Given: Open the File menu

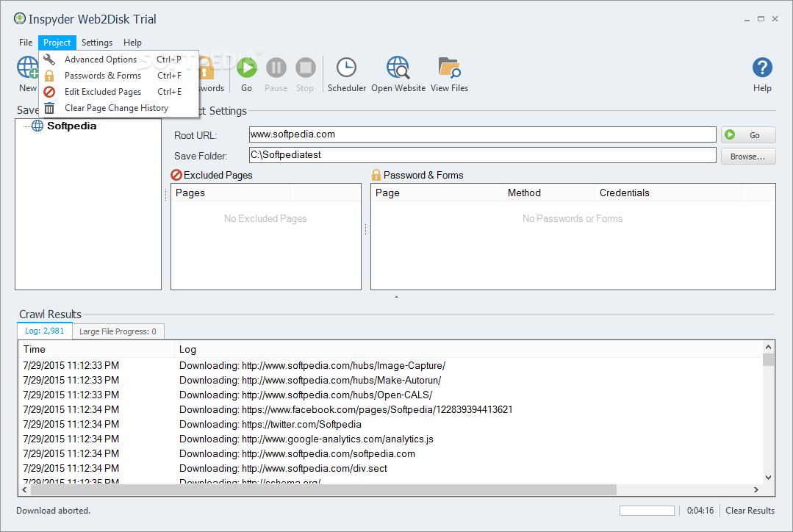Looking at the screenshot, I should coord(26,43).
